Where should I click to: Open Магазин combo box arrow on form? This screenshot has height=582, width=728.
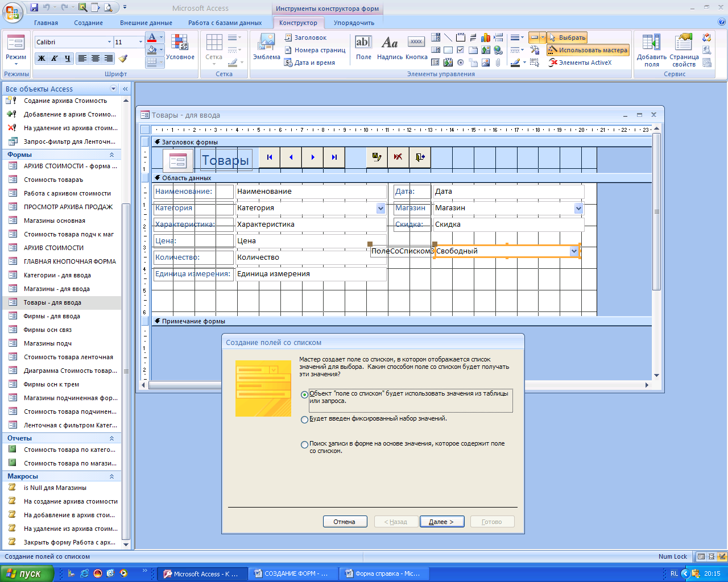[578, 209]
